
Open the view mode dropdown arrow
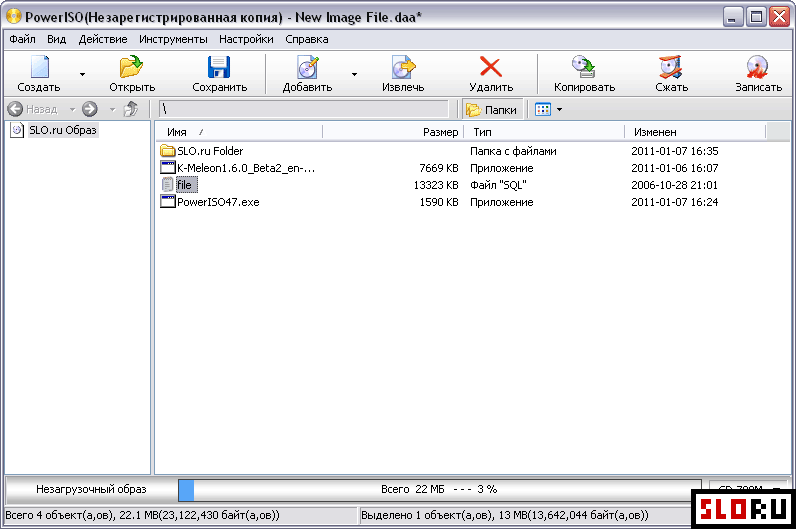(559, 109)
